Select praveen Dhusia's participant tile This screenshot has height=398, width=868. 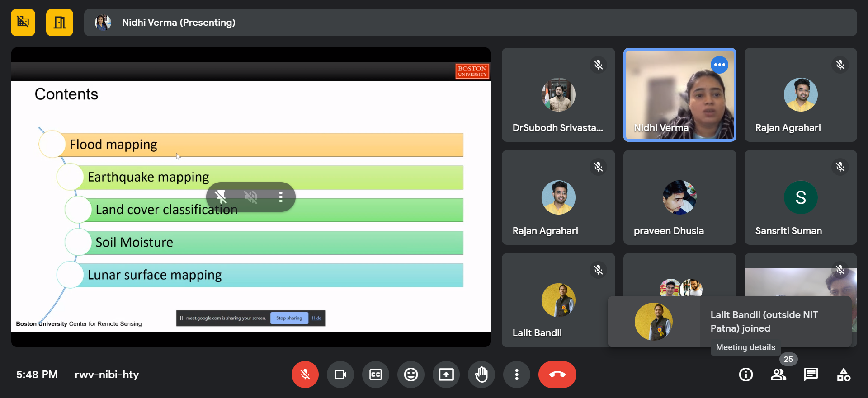[679, 197]
